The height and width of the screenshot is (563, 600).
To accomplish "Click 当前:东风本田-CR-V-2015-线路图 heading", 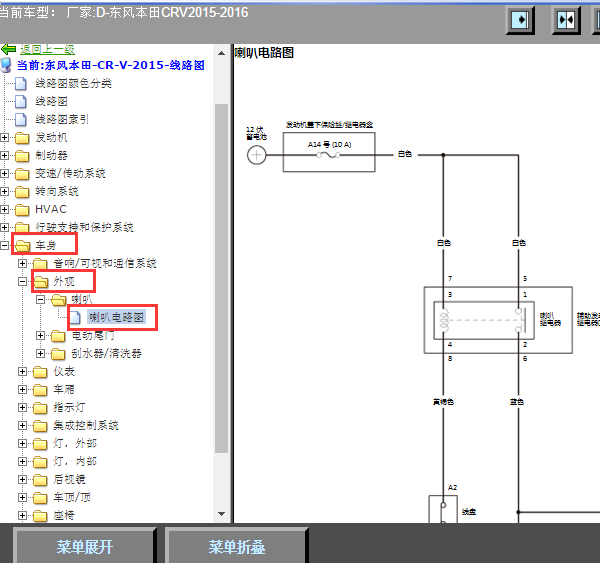I will pos(111,65).
